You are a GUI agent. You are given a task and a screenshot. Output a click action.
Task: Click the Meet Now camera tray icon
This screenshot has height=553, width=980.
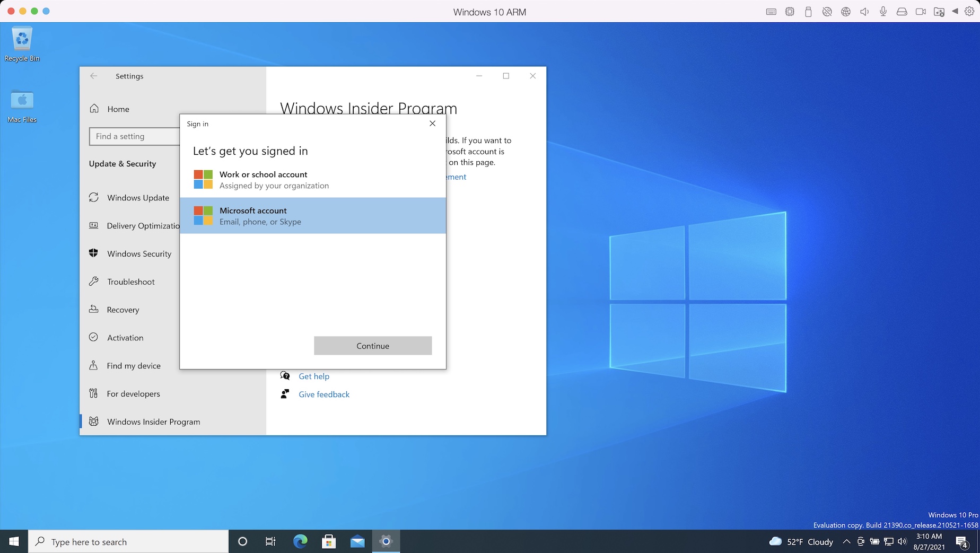[860, 541]
